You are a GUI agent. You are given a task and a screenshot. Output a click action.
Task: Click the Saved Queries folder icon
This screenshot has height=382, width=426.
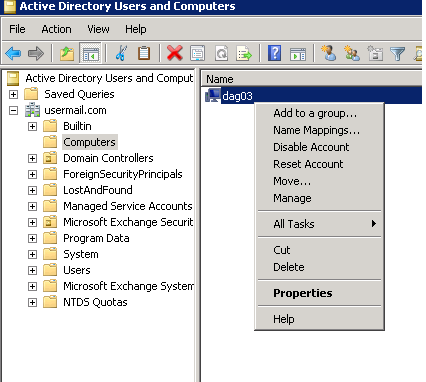pyautogui.click(x=31, y=94)
